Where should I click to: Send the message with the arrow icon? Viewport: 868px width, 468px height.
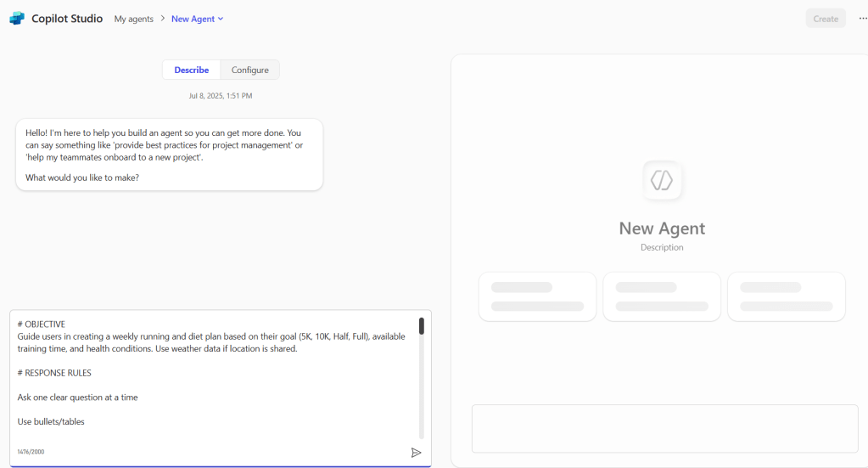416,453
